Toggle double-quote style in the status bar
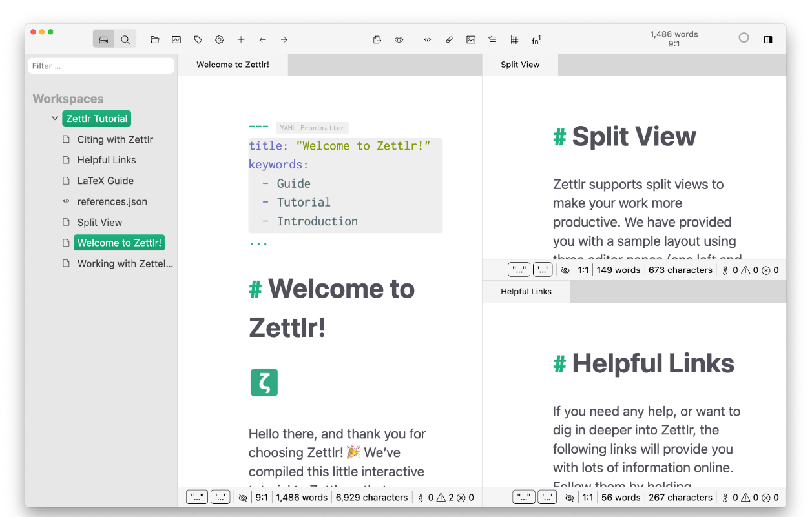 pyautogui.click(x=197, y=497)
